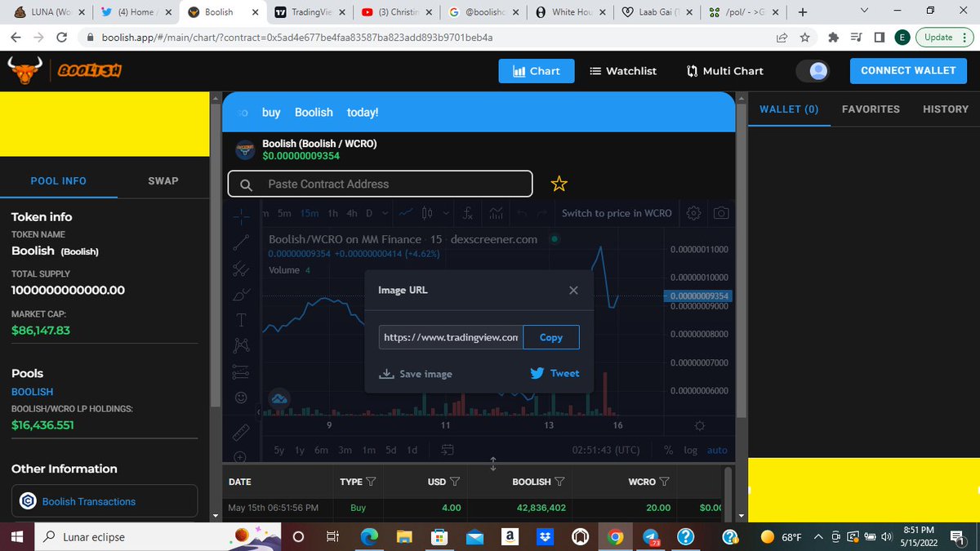The height and width of the screenshot is (551, 980).
Task: Click the undo arrow in chart toolbar
Action: pos(522,213)
